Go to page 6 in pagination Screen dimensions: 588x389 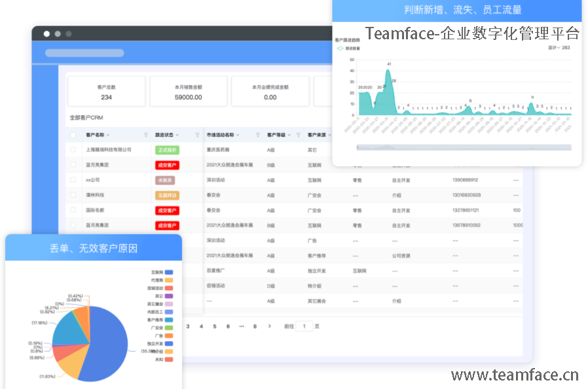point(228,326)
